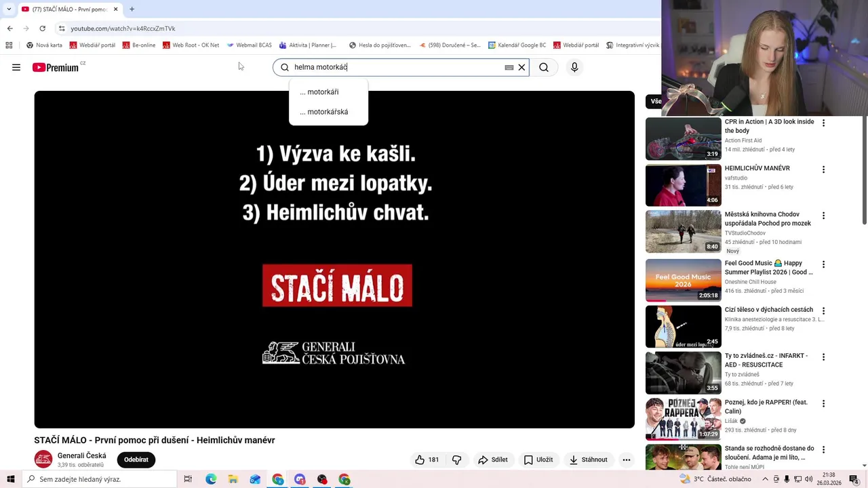
Task: Click the 'TVStudioChodov' channel name
Action: click(x=745, y=233)
